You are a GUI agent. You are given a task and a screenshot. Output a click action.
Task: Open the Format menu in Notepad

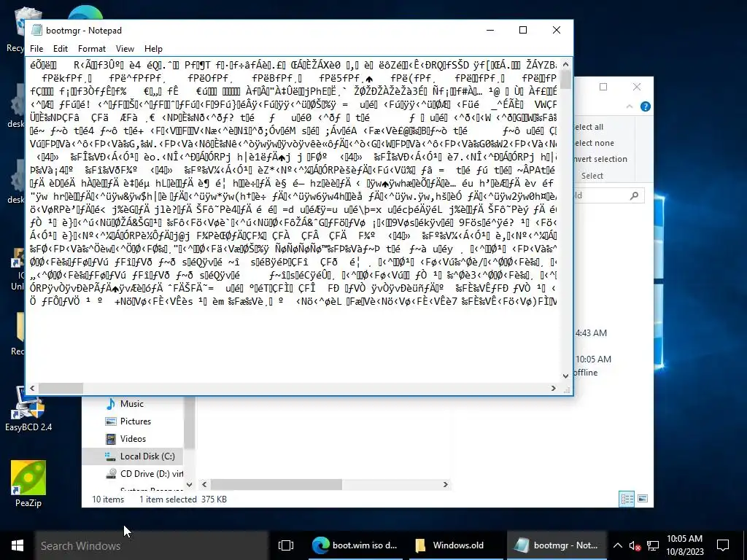coord(91,49)
